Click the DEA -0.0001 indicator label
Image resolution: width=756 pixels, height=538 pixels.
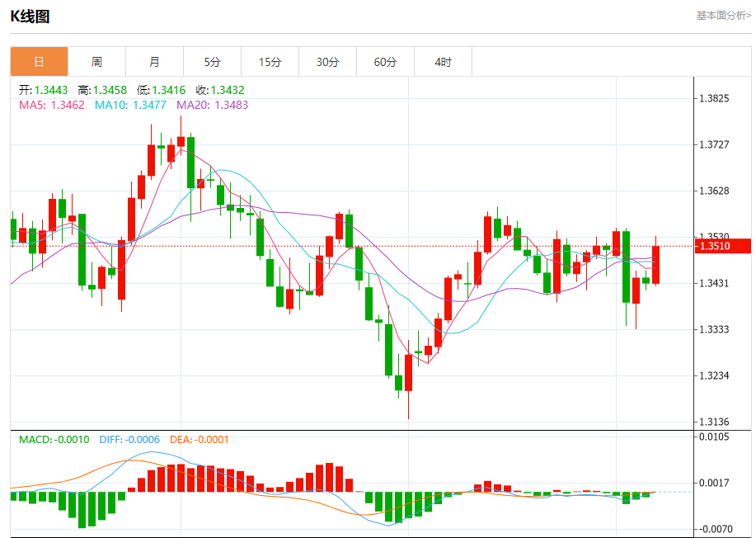click(x=200, y=440)
